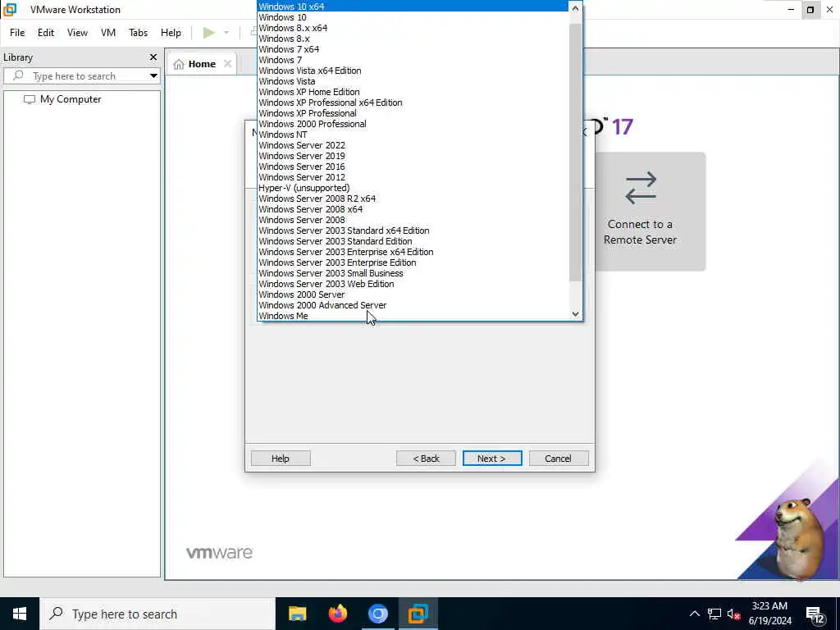Image resolution: width=840 pixels, height=630 pixels.
Task: Close the Library panel
Action: tap(153, 57)
